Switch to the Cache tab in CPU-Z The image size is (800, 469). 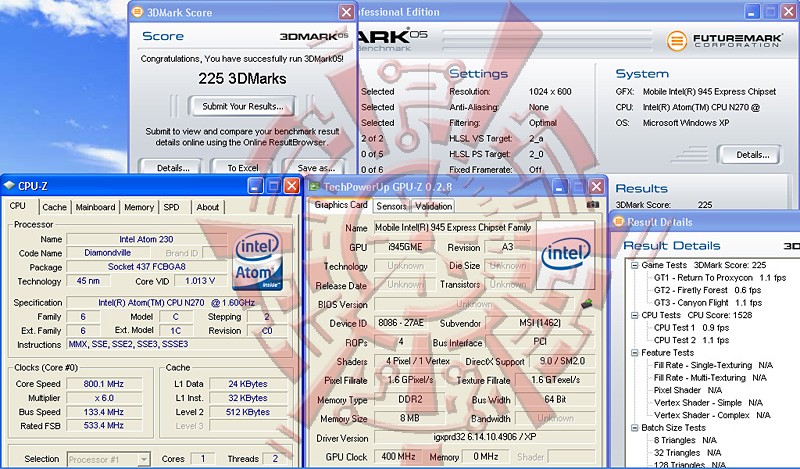tap(55, 207)
